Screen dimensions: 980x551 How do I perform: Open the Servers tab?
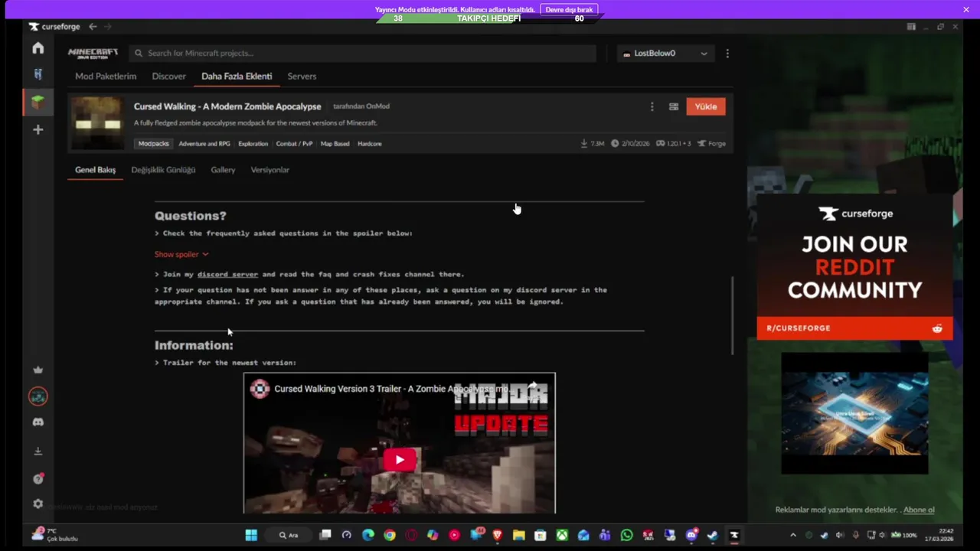(302, 77)
